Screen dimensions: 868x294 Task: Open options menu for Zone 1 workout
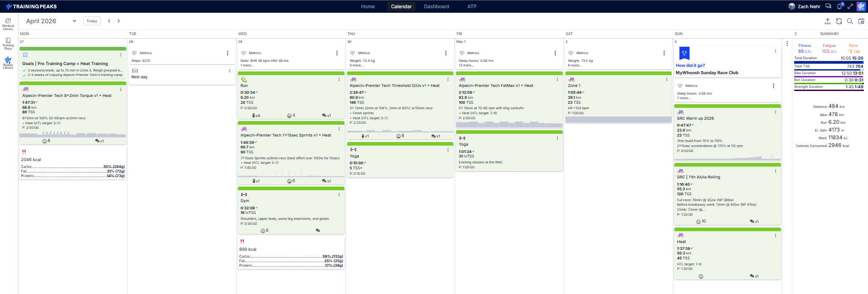coord(667,79)
